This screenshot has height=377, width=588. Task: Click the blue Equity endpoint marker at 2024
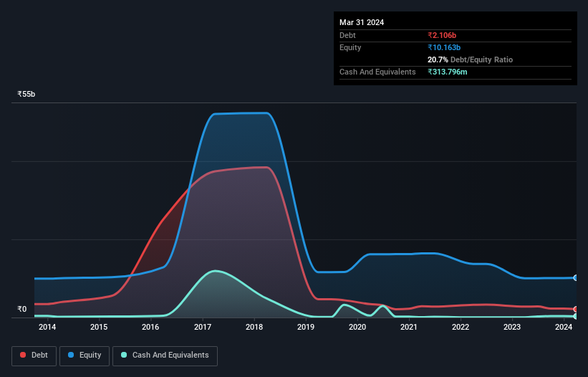[576, 278]
